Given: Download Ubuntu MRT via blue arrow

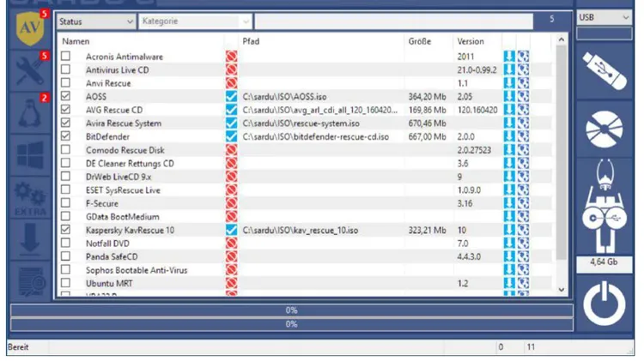Looking at the screenshot, I should [x=509, y=283].
